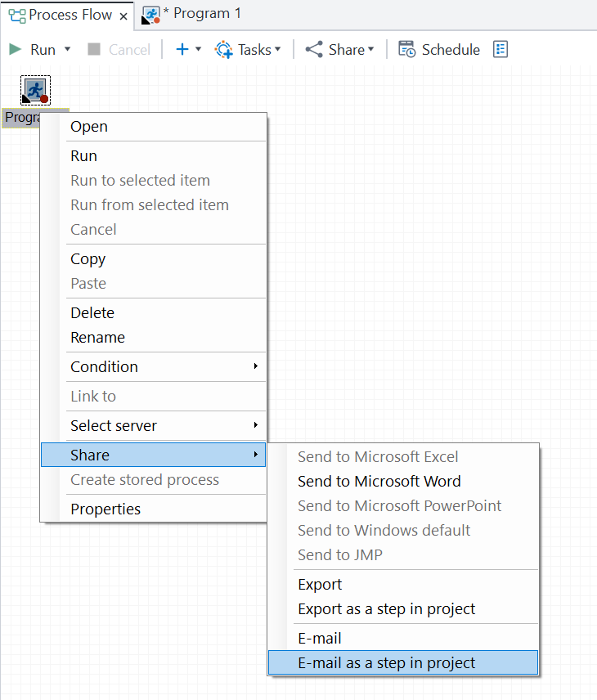
Task: Expand the Tasks dropdown arrow
Action: [x=278, y=50]
